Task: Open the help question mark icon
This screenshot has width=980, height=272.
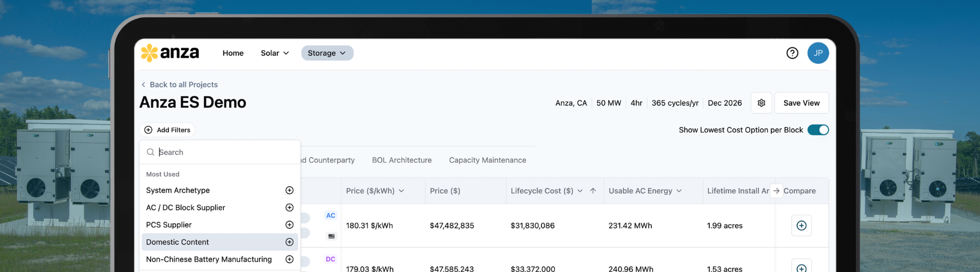Action: point(792,53)
